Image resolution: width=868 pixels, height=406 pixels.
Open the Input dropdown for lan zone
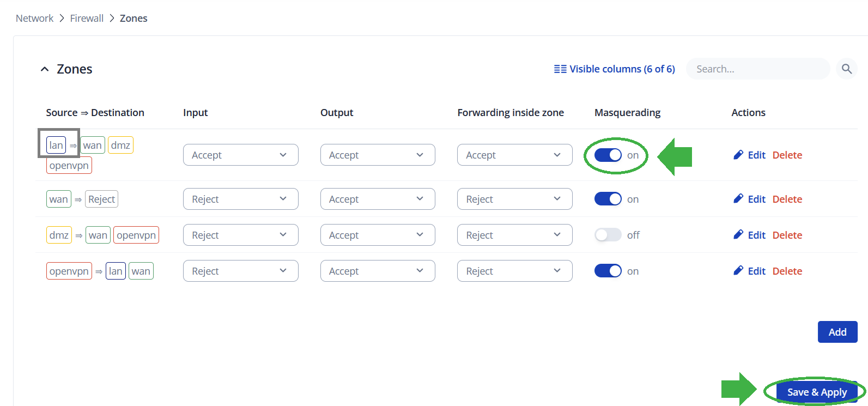click(x=241, y=155)
